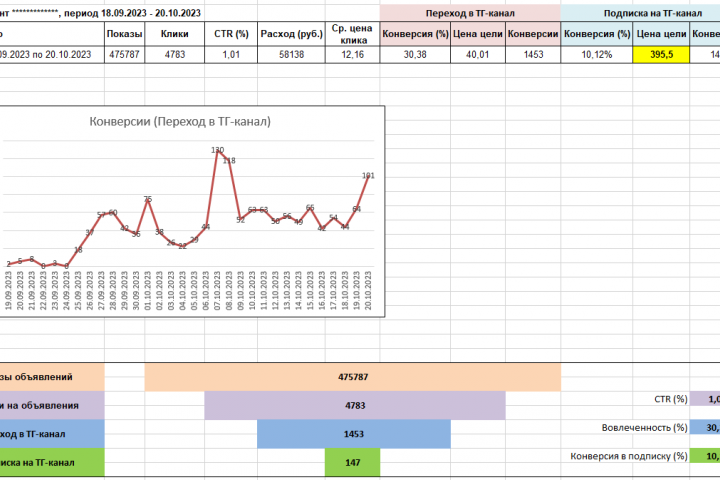Select the Переход в ТГ-канал merged header
Viewport: 720px width, 480px height.
pos(470,13)
